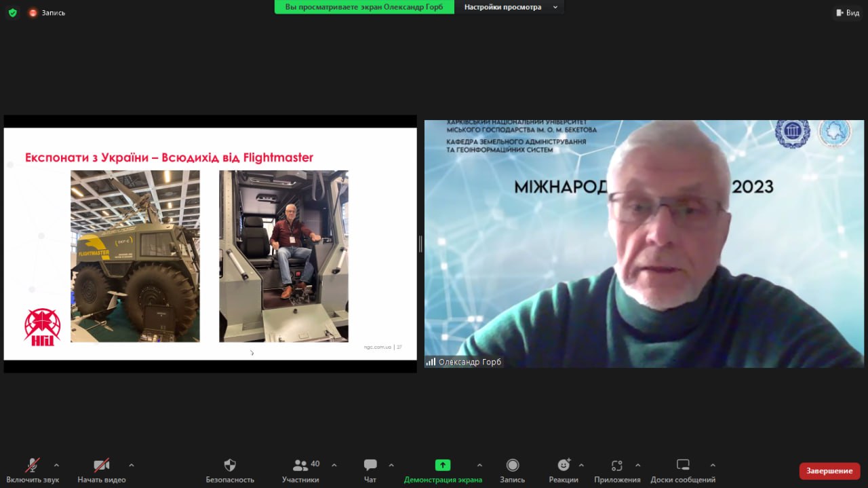Unmute microphone with Включить звук
The image size is (868, 488).
coord(33,471)
